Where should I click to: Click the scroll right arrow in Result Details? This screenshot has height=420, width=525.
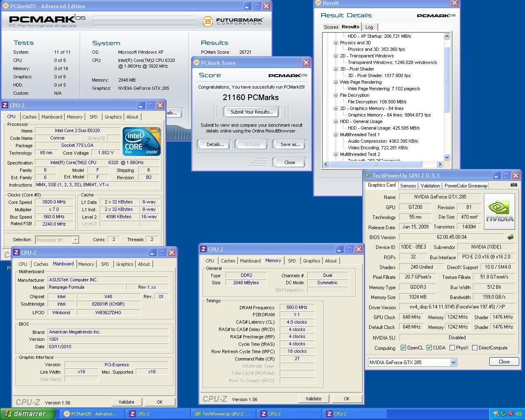point(440,164)
